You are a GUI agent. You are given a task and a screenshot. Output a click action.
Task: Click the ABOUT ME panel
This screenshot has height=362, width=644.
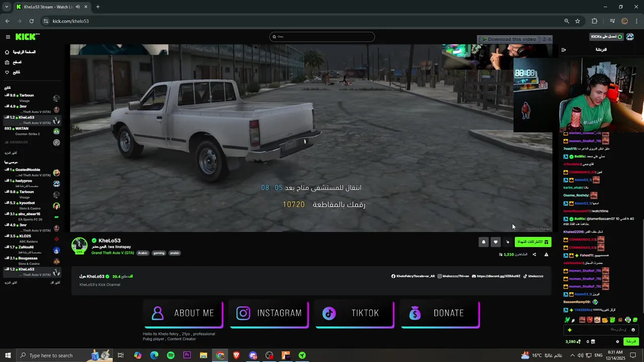(x=184, y=314)
